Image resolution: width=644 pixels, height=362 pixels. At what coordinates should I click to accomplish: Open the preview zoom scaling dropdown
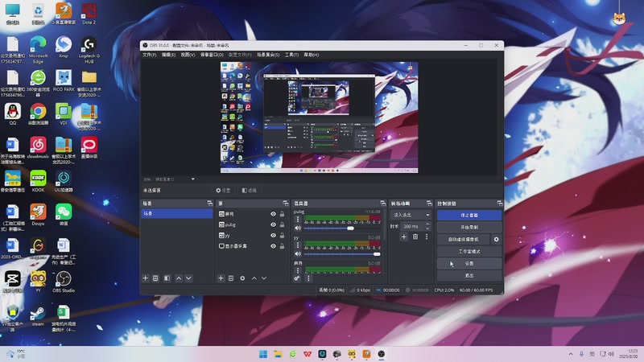[192, 179]
